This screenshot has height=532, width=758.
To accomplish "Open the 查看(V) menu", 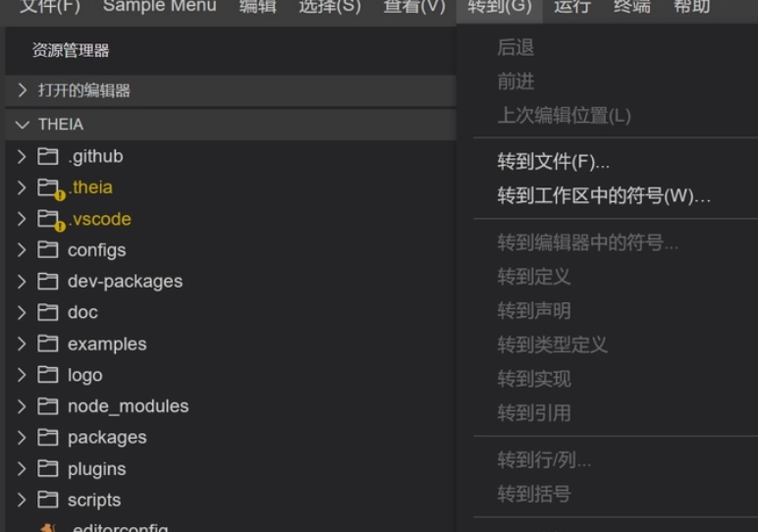I will (414, 7).
